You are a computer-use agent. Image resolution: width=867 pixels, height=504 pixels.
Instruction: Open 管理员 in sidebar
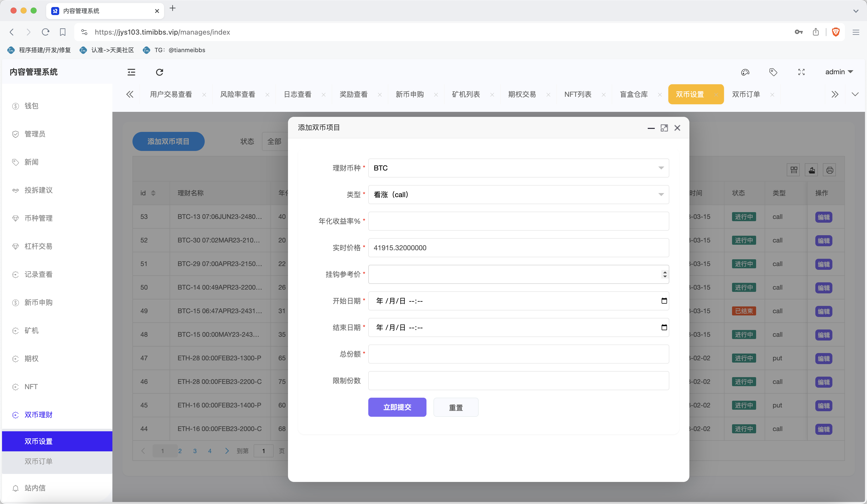(x=57, y=134)
